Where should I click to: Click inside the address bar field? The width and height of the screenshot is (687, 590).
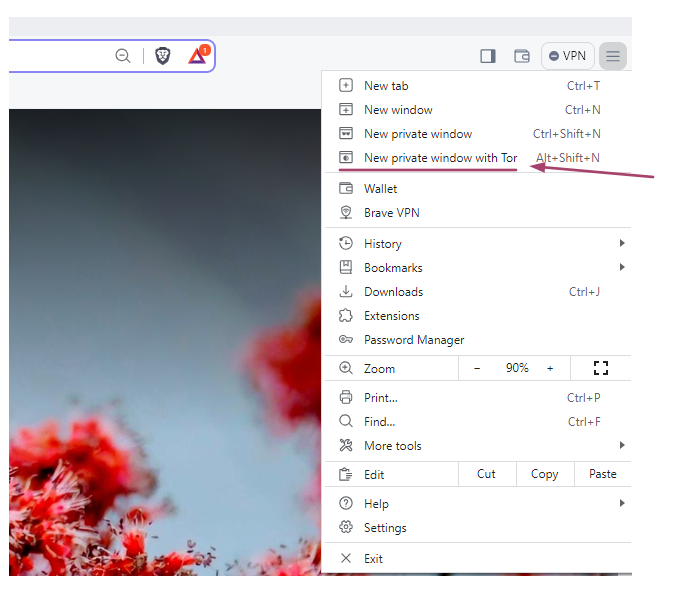(x=60, y=56)
